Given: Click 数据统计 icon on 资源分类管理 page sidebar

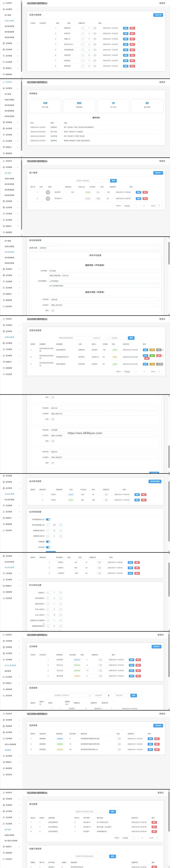Looking at the screenshot, I should [4, 68].
